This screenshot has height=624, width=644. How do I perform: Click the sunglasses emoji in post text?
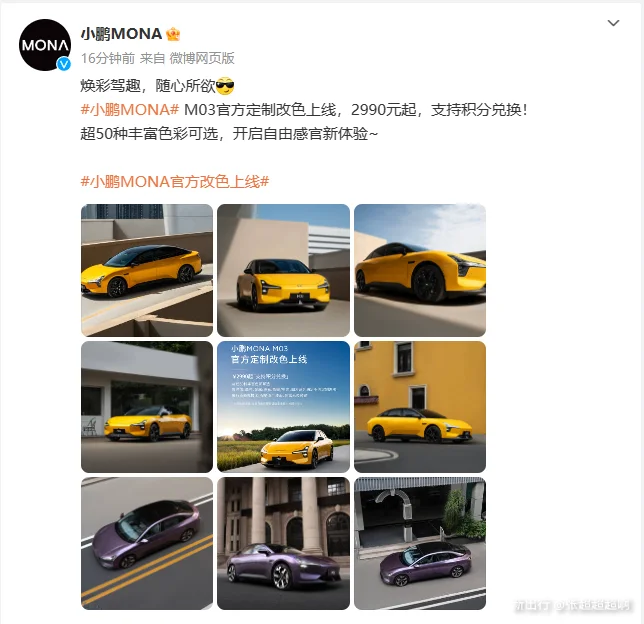coord(225,86)
